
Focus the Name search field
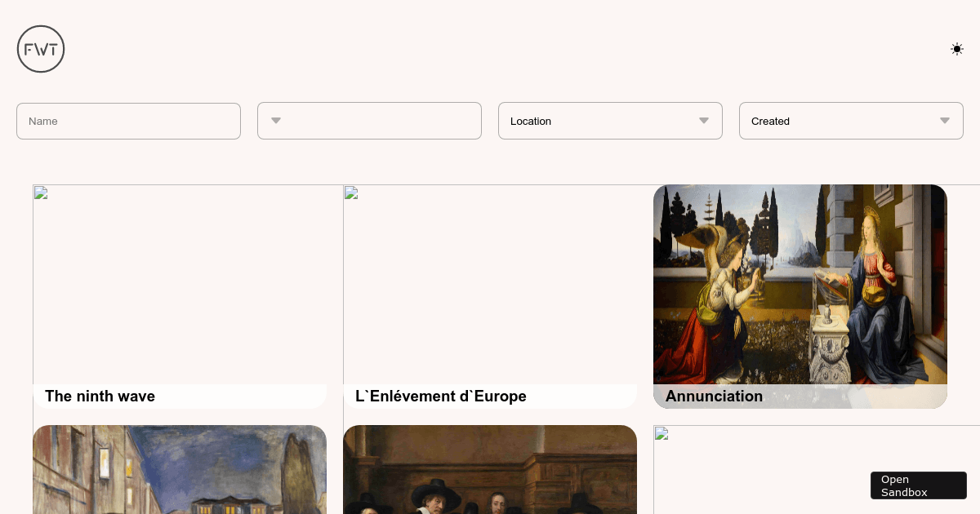click(x=128, y=121)
